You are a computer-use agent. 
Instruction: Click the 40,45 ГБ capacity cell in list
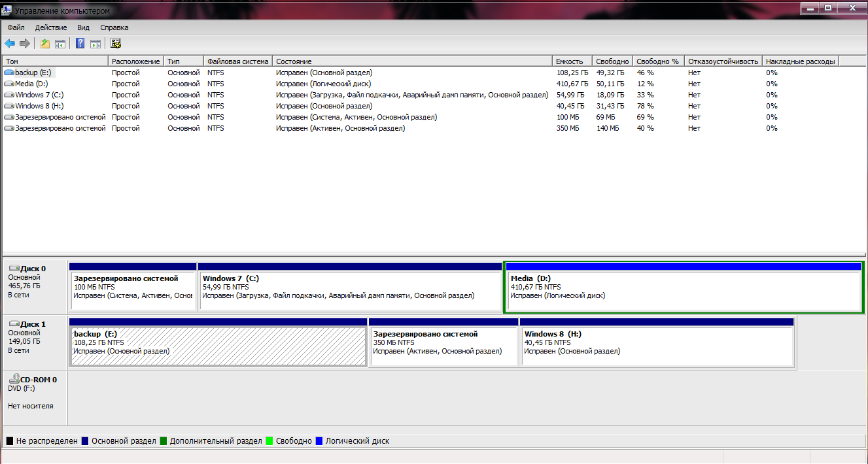[570, 106]
